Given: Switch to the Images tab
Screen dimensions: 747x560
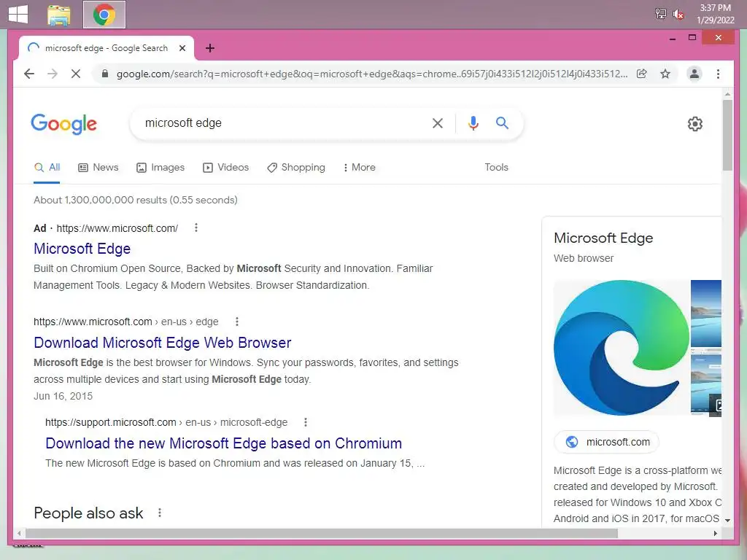Looking at the screenshot, I should 160,167.
